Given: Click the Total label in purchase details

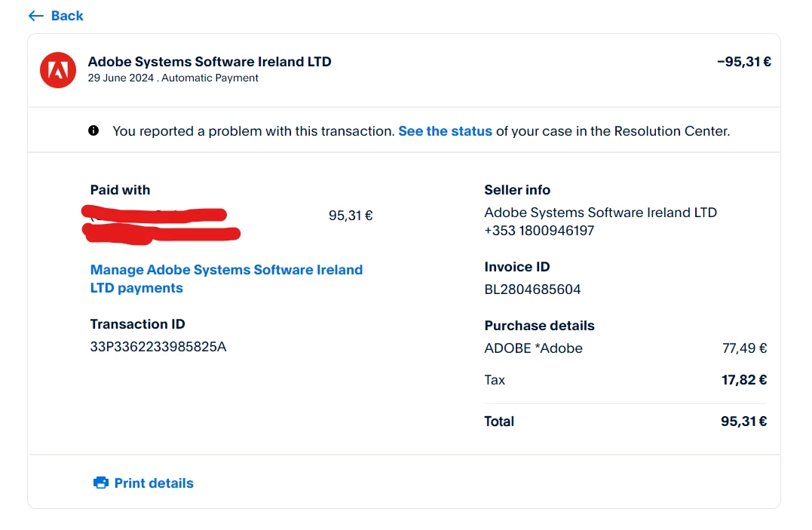Looking at the screenshot, I should [x=499, y=421].
